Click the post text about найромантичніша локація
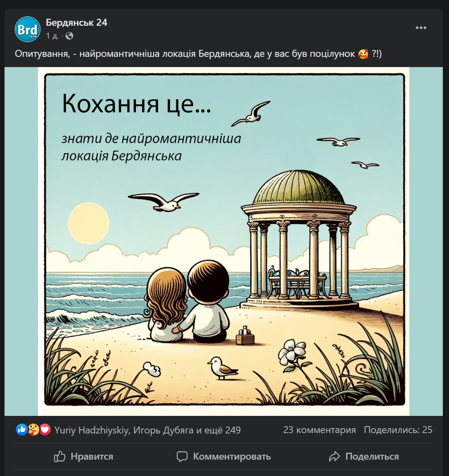The width and height of the screenshot is (449, 476). pyautogui.click(x=198, y=54)
